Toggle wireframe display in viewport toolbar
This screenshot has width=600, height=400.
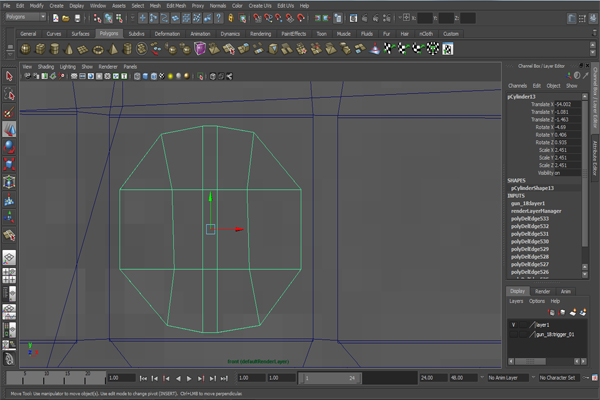click(x=137, y=76)
